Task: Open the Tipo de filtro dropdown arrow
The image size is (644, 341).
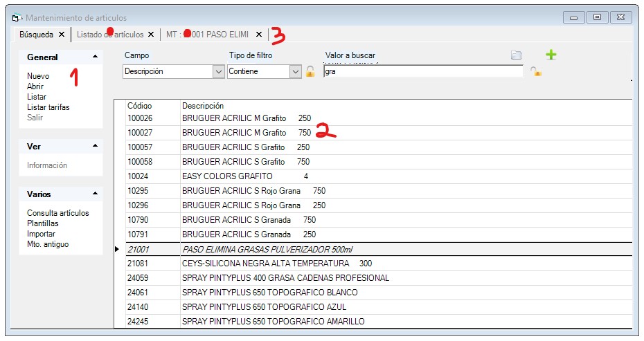Action: 295,72
